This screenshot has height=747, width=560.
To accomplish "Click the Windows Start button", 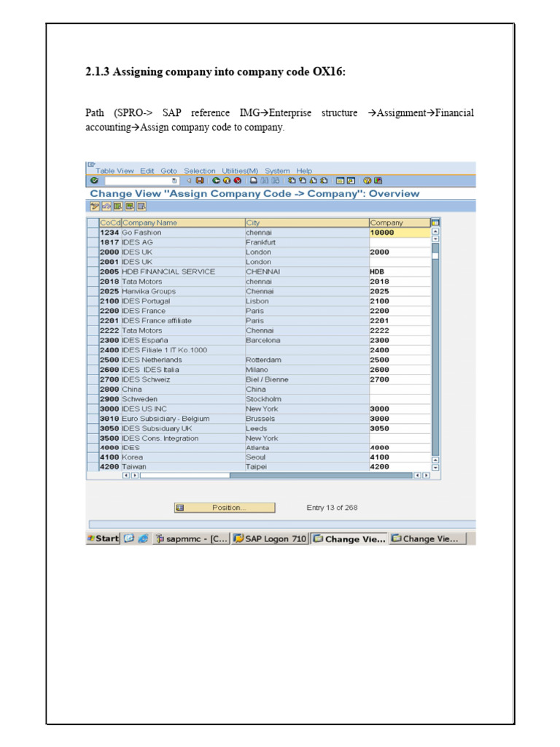I will click(104, 539).
